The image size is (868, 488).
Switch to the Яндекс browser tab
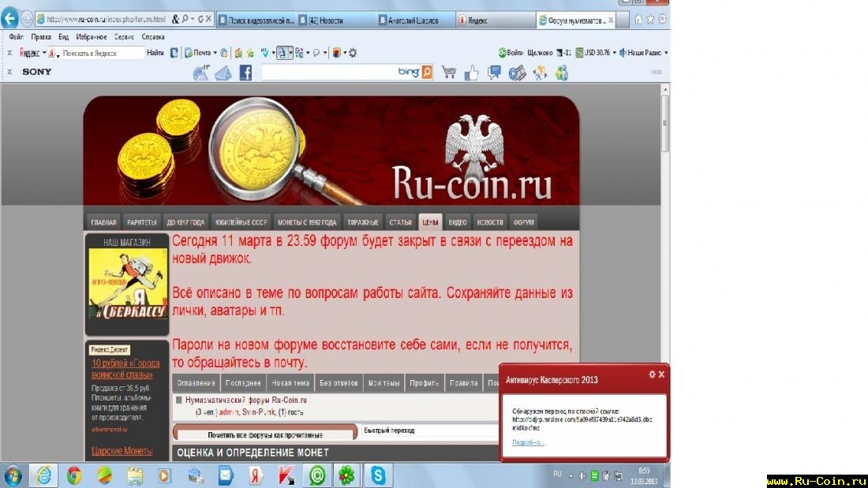pyautogui.click(x=494, y=20)
